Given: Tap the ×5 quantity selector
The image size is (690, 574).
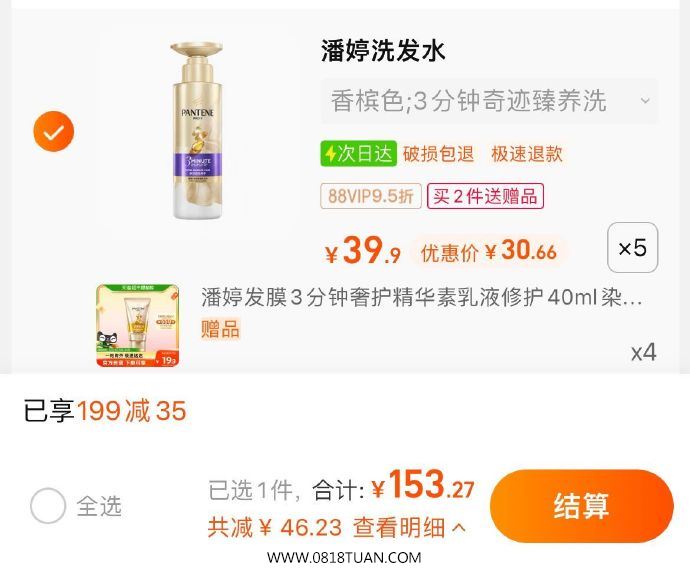Looking at the screenshot, I should (x=632, y=248).
